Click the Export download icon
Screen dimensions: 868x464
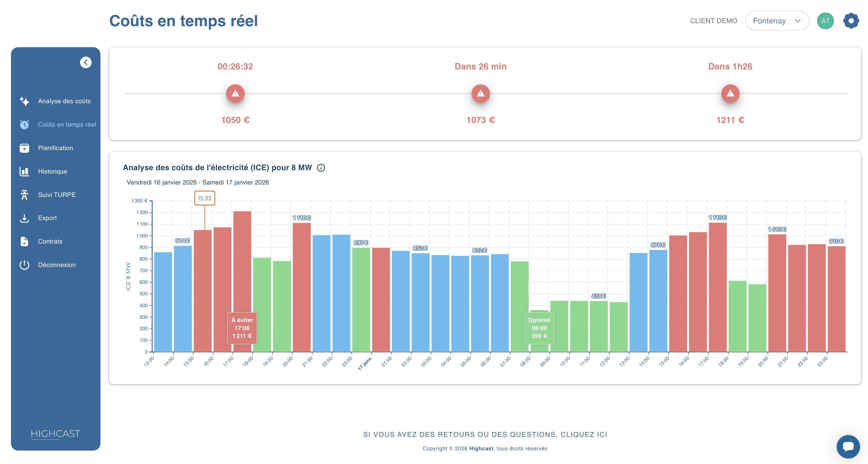(x=24, y=218)
